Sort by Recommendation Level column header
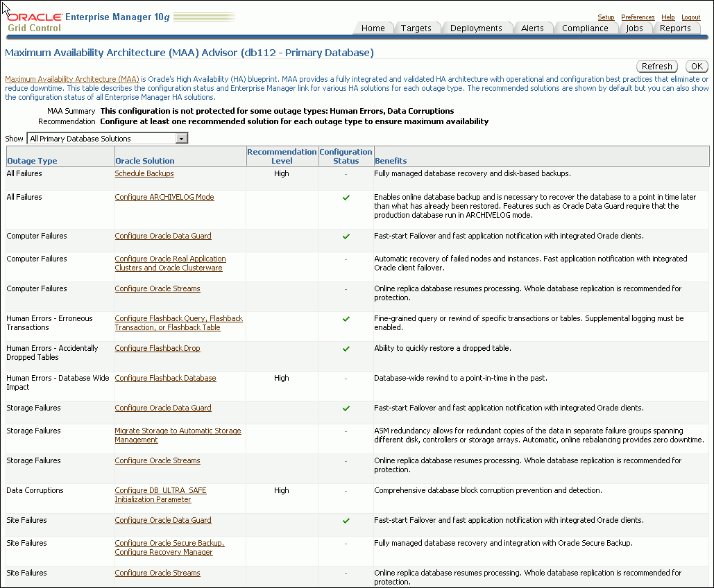Viewport: 714px width, 588px height. point(282,156)
